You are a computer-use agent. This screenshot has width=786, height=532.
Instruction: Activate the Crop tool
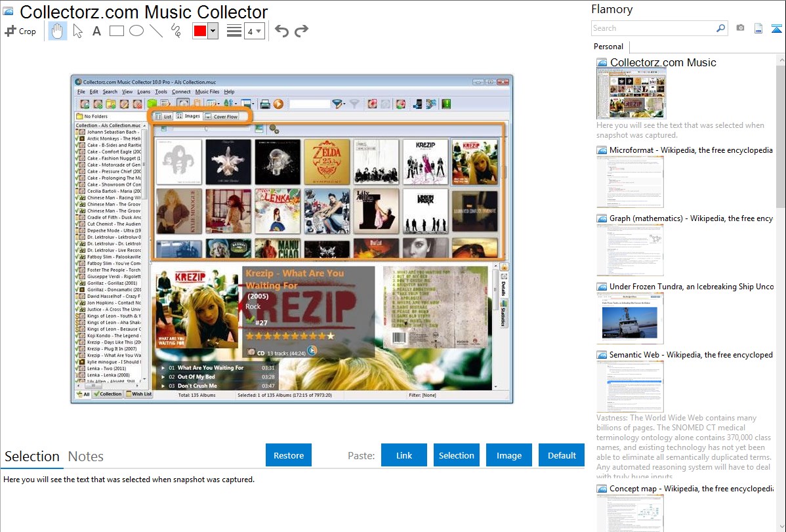point(20,31)
